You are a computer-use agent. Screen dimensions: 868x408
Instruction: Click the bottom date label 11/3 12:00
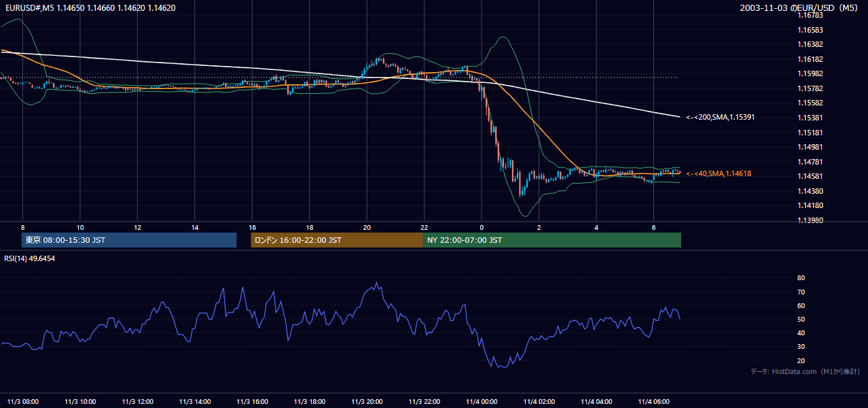(138, 401)
